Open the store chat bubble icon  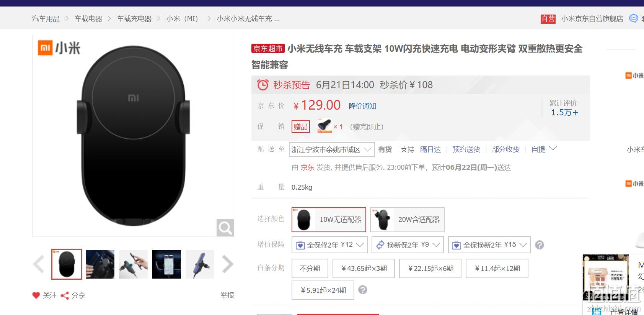[x=634, y=18]
